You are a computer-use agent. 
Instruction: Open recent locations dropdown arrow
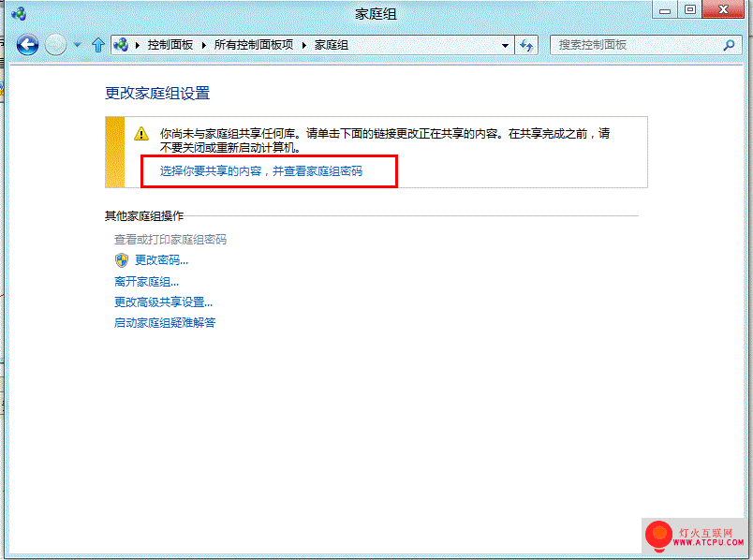point(78,45)
